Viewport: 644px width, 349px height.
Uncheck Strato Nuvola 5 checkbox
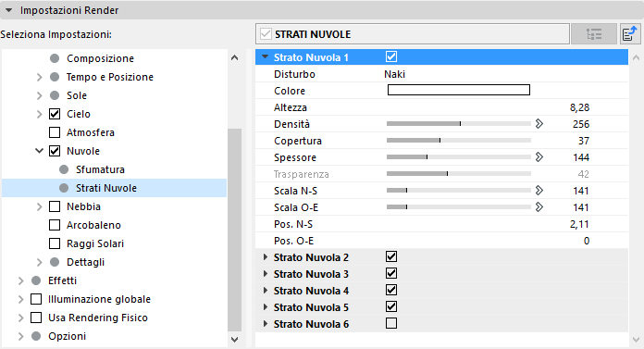click(x=391, y=306)
